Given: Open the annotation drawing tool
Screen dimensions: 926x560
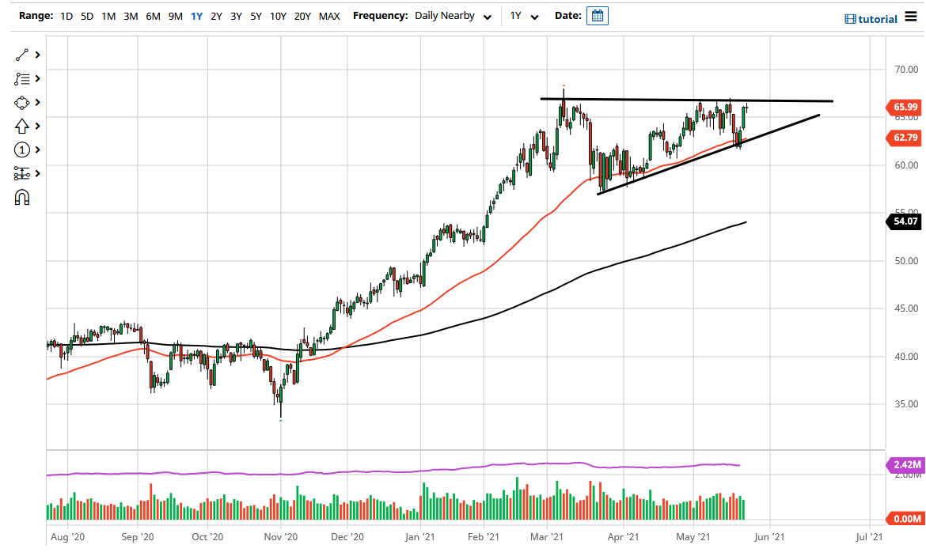Looking at the screenshot, I should click(21, 78).
